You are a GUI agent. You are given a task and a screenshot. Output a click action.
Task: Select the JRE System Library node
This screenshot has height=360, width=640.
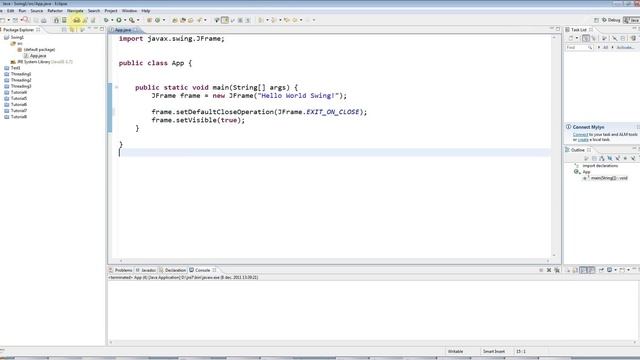click(x=42, y=62)
